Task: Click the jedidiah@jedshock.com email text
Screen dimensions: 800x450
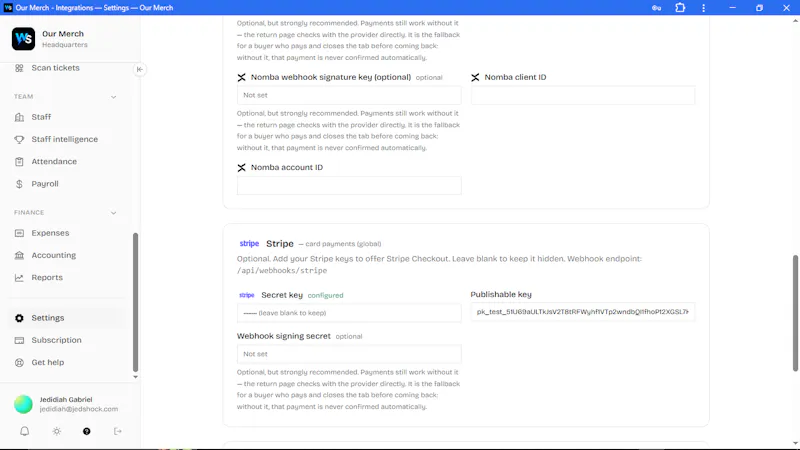Action: pos(79,409)
